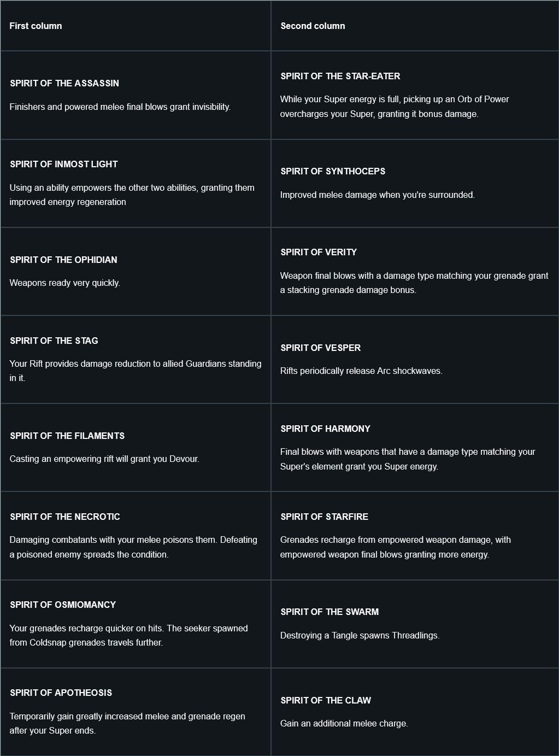The width and height of the screenshot is (559, 756).
Task: Click 'Gain an additional melee charge' text
Action: pyautogui.click(x=344, y=723)
